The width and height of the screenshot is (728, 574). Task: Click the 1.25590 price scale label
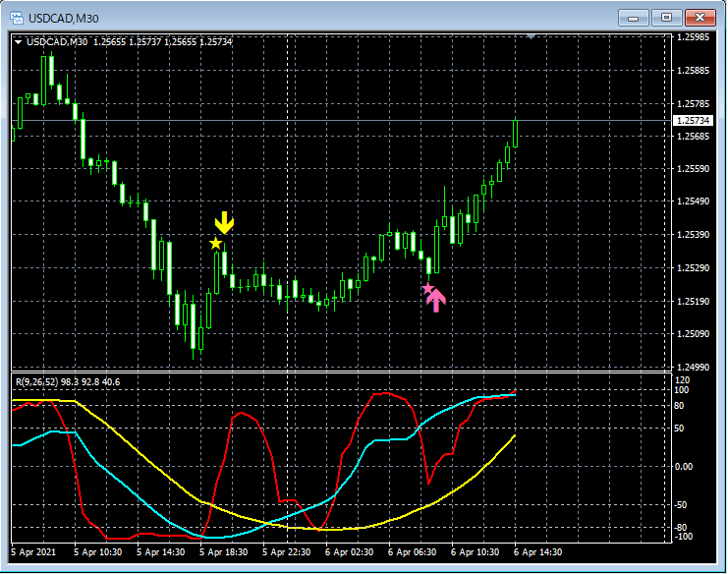tap(694, 169)
